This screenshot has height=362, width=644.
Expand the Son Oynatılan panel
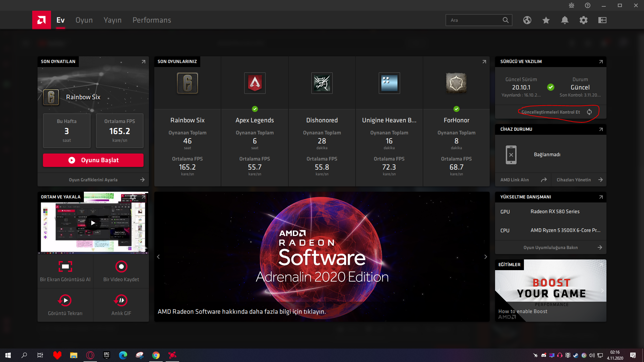tap(144, 62)
